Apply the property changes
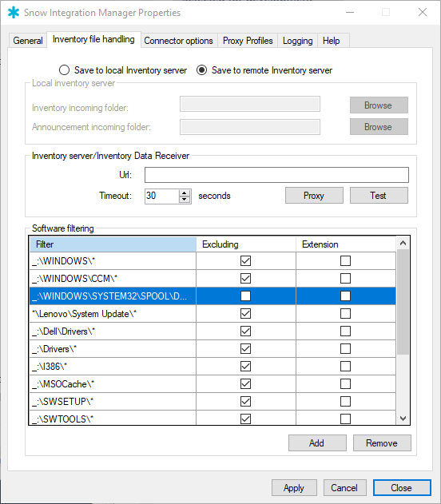This screenshot has height=504, width=441. pyautogui.click(x=294, y=487)
